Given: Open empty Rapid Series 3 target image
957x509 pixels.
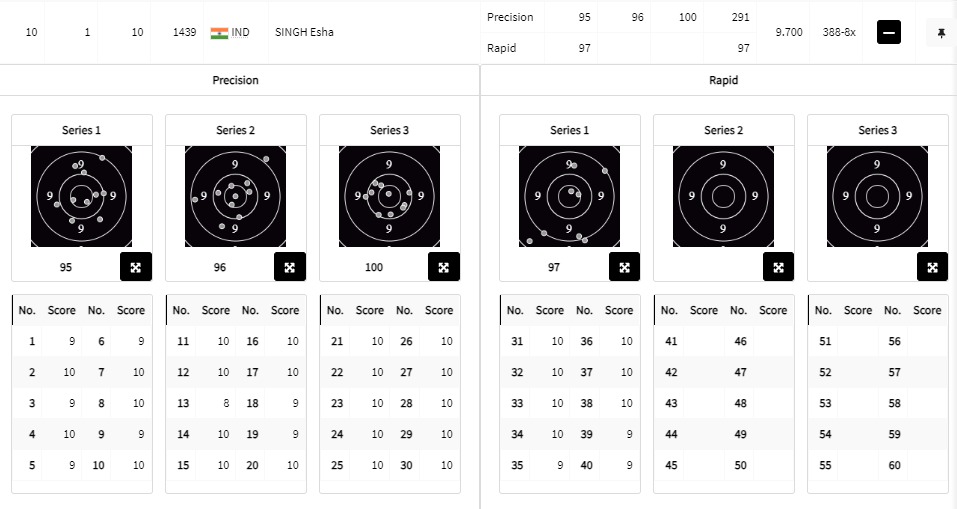Looking at the screenshot, I should [x=877, y=196].
